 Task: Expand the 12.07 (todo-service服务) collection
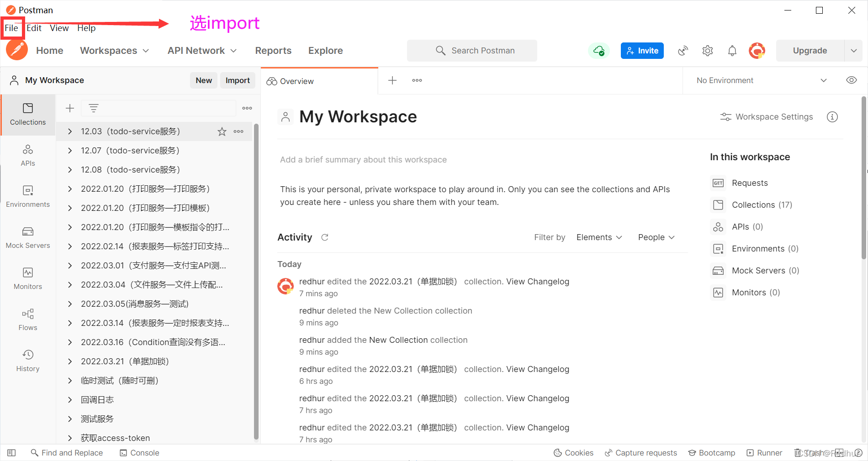(x=70, y=151)
